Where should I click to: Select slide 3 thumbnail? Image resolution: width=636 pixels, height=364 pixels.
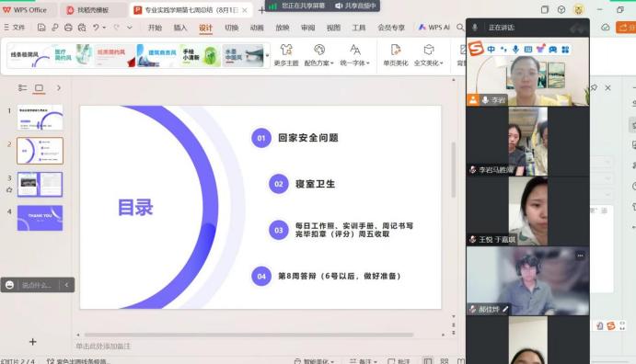40,184
